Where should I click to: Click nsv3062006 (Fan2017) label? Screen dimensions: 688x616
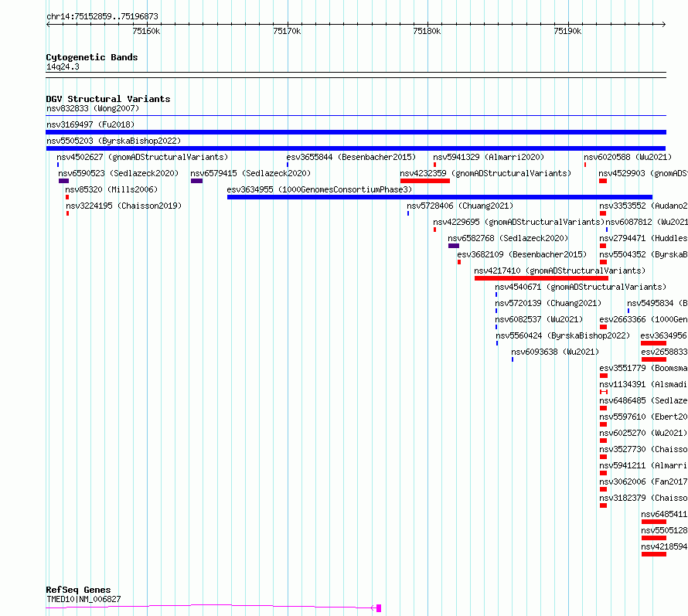click(643, 482)
